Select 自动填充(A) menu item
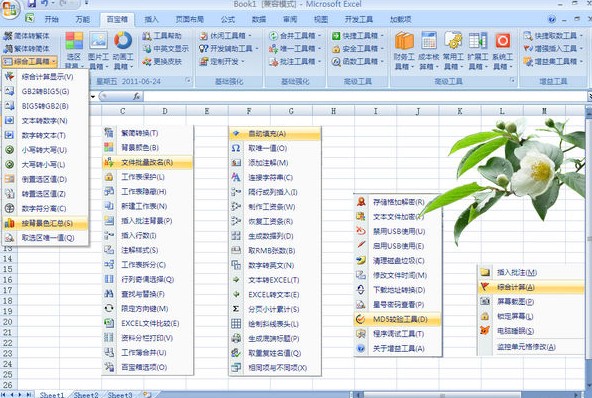The image size is (592, 398). coord(275,134)
